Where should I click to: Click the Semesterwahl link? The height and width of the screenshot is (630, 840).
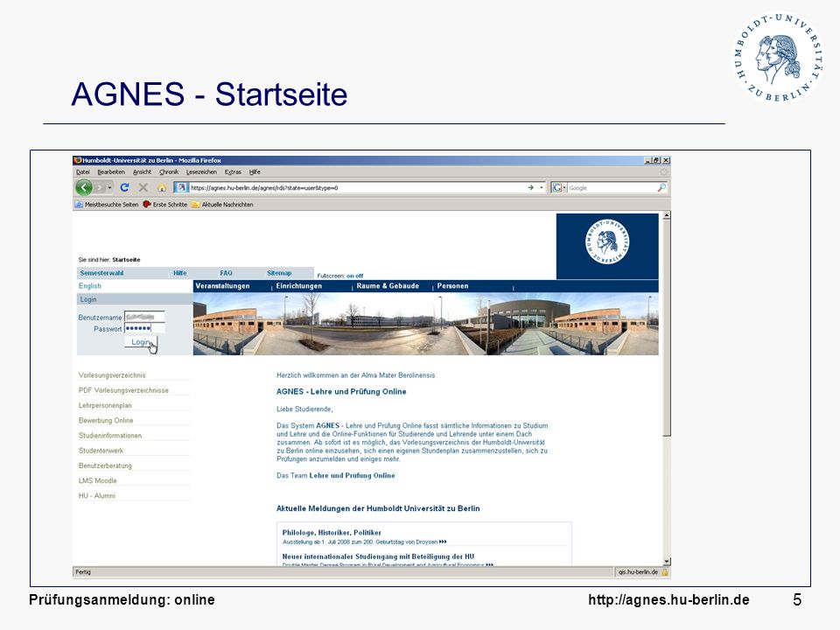pyautogui.click(x=101, y=273)
